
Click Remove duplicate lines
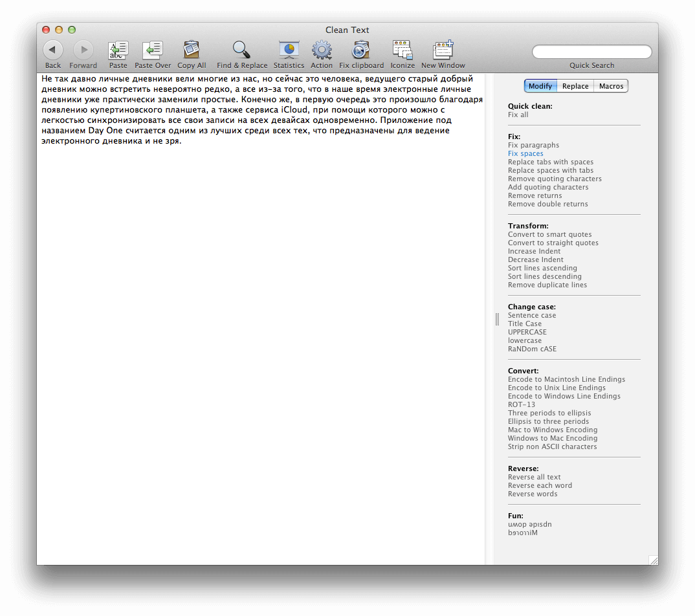coord(547,285)
